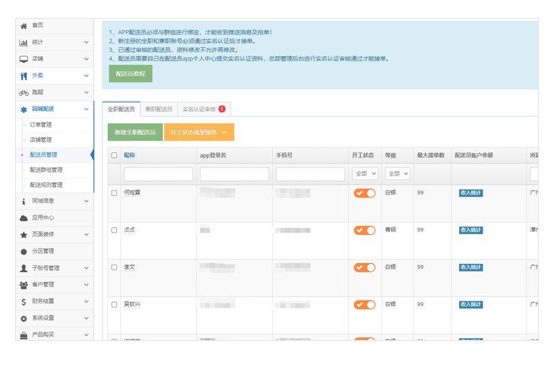Expand the 店铺 menu chevron

tap(87, 59)
